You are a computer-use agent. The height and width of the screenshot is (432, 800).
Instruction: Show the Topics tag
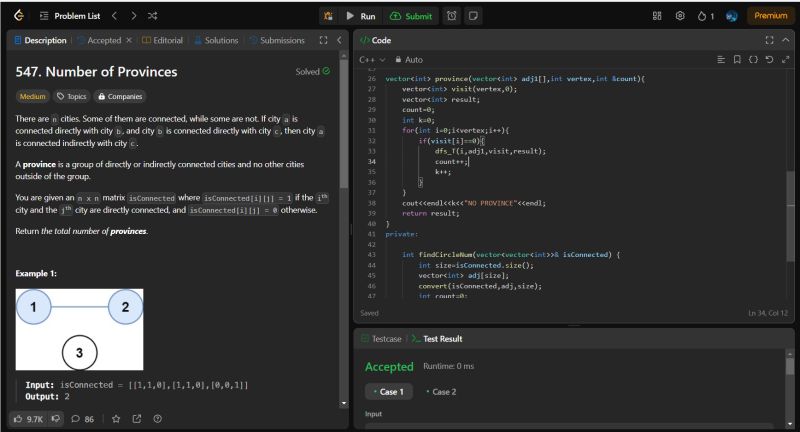[71, 96]
